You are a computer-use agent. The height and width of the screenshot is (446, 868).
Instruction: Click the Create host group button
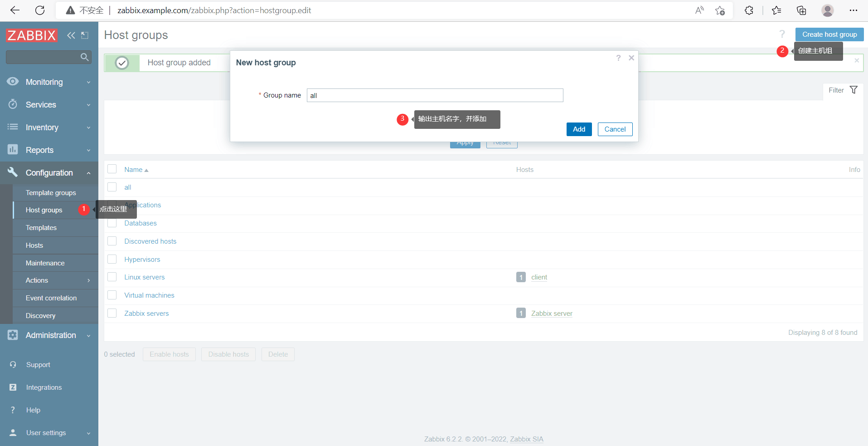pyautogui.click(x=829, y=34)
